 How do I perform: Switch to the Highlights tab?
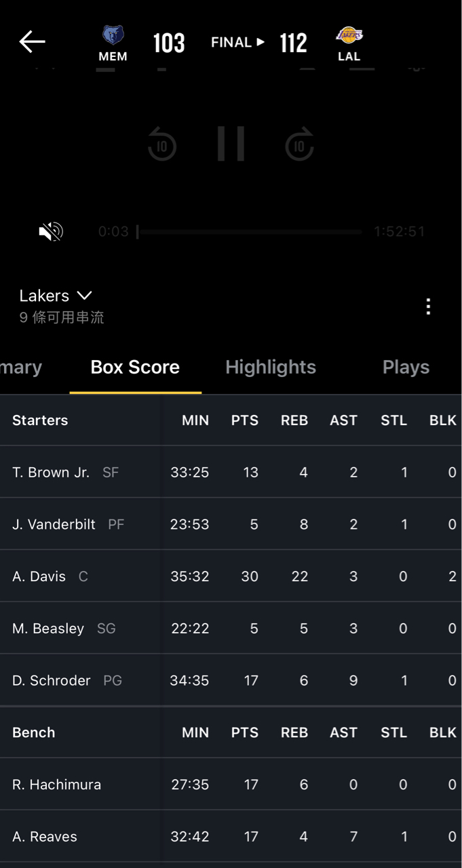pyautogui.click(x=271, y=367)
